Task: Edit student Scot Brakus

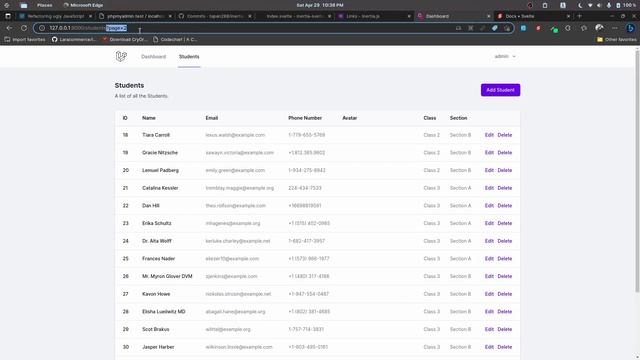Action: coord(489,329)
